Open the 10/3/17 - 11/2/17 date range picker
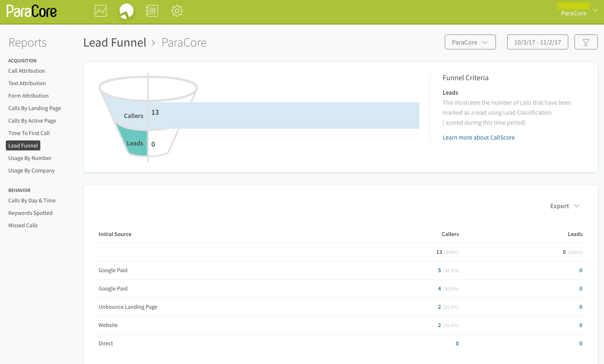604x364 pixels. pos(537,42)
